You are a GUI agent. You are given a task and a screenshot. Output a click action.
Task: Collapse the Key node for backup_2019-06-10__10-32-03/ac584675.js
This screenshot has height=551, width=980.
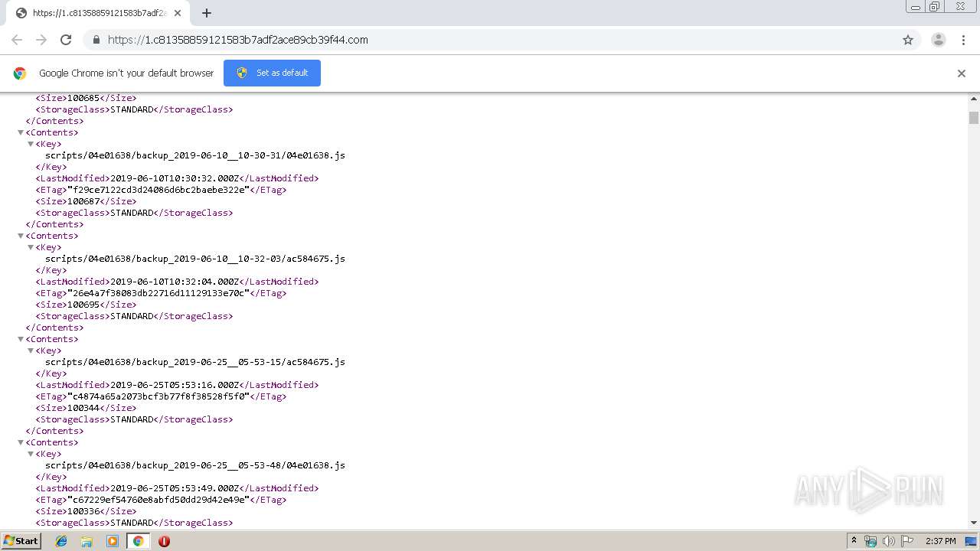click(31, 247)
